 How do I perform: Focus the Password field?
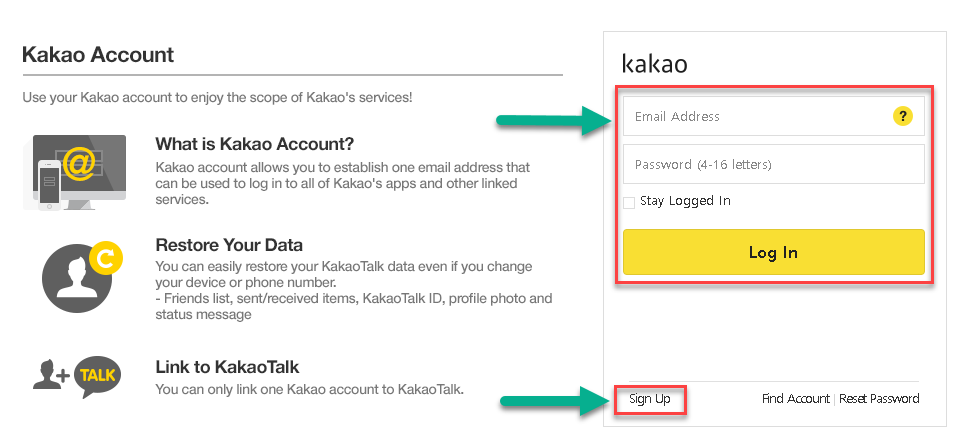[774, 164]
